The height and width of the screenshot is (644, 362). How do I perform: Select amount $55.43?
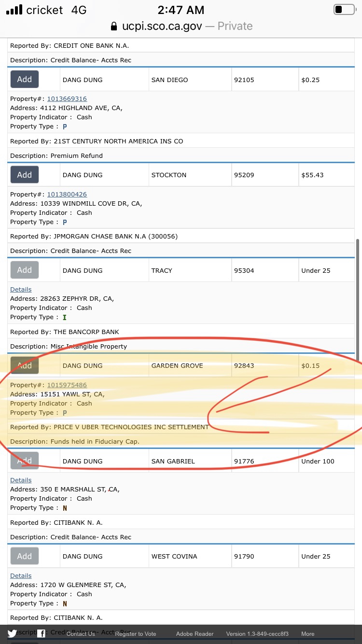coord(312,175)
